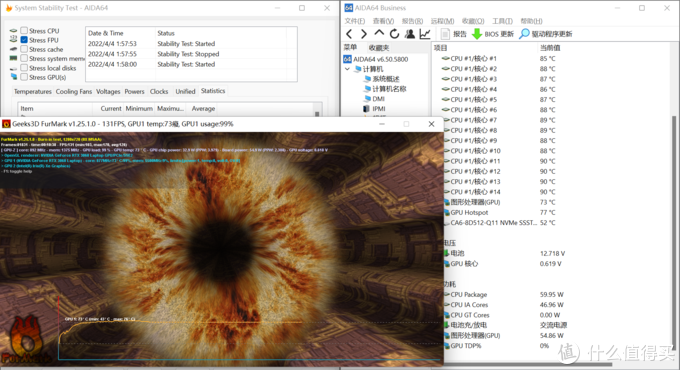This screenshot has height=370, width=680.
Task: Open the 查看(V) menu
Action: [383, 21]
